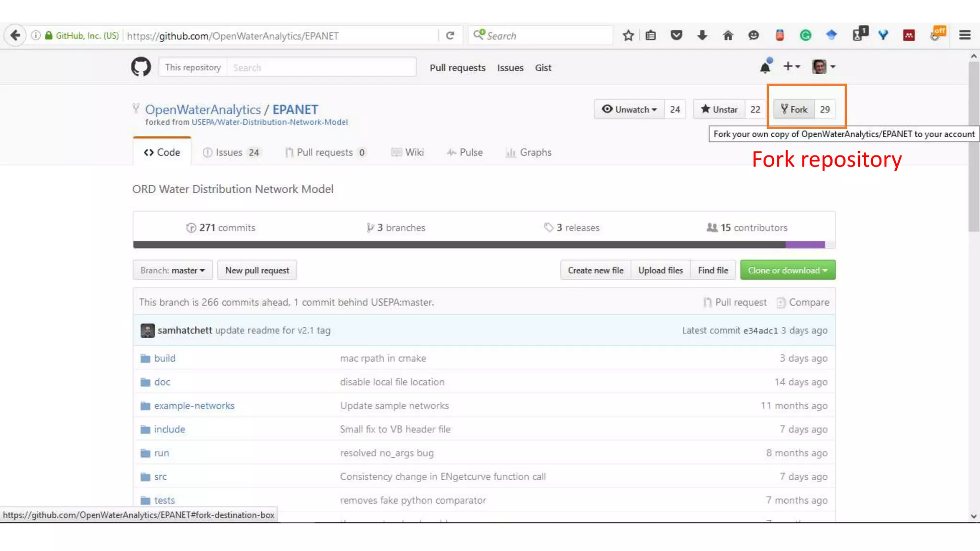This screenshot has width=980, height=551.
Task: Open GitHub notifications bell
Action: tap(766, 67)
